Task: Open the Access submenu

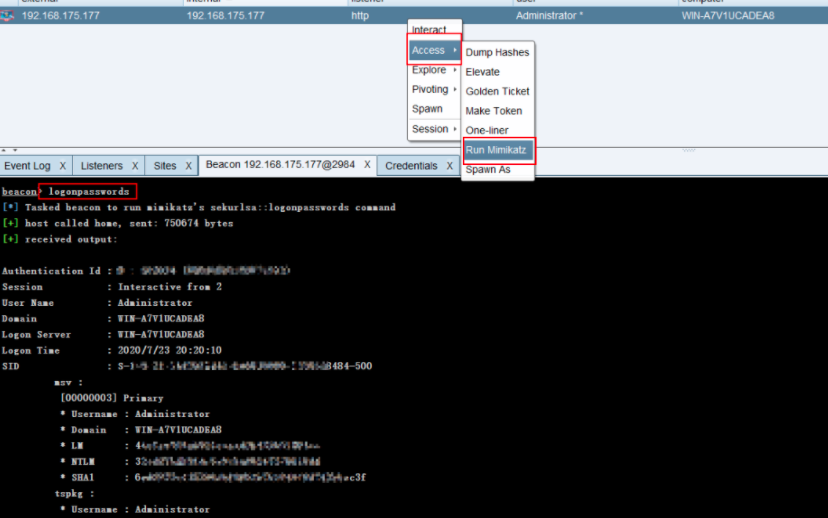Action: pos(434,50)
